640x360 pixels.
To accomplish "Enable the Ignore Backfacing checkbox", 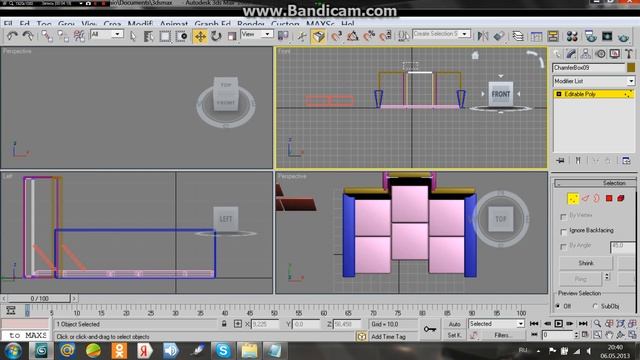I will 564,232.
